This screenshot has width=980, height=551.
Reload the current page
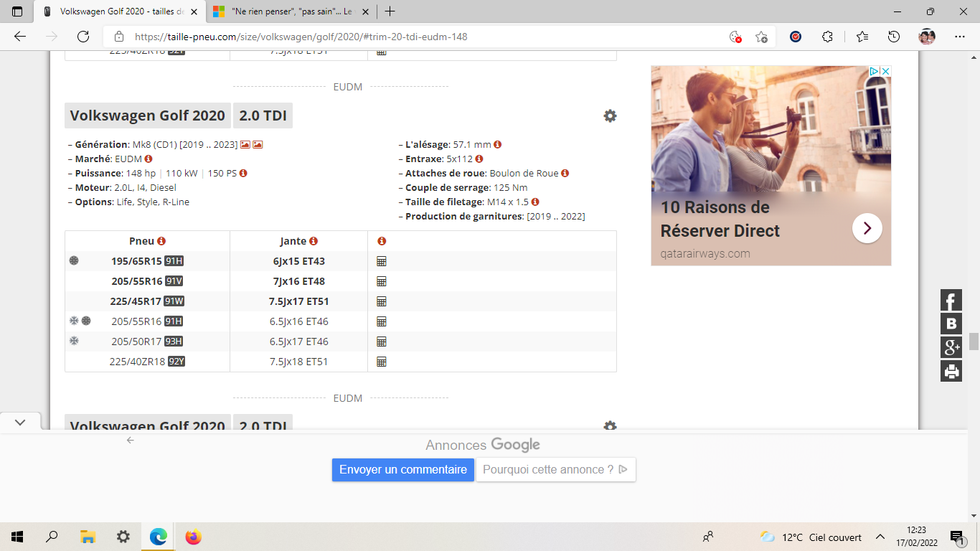pyautogui.click(x=83, y=37)
